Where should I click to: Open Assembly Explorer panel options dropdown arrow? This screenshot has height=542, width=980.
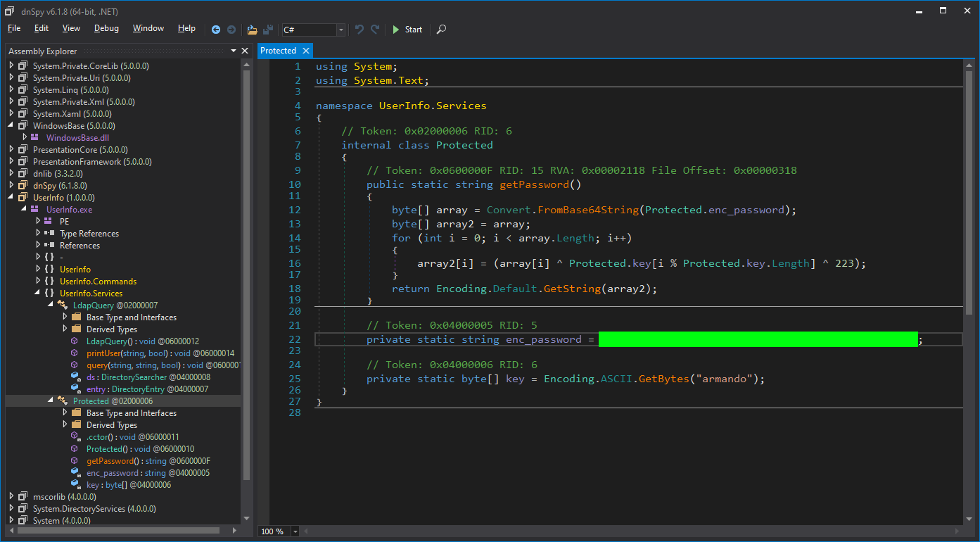[234, 51]
